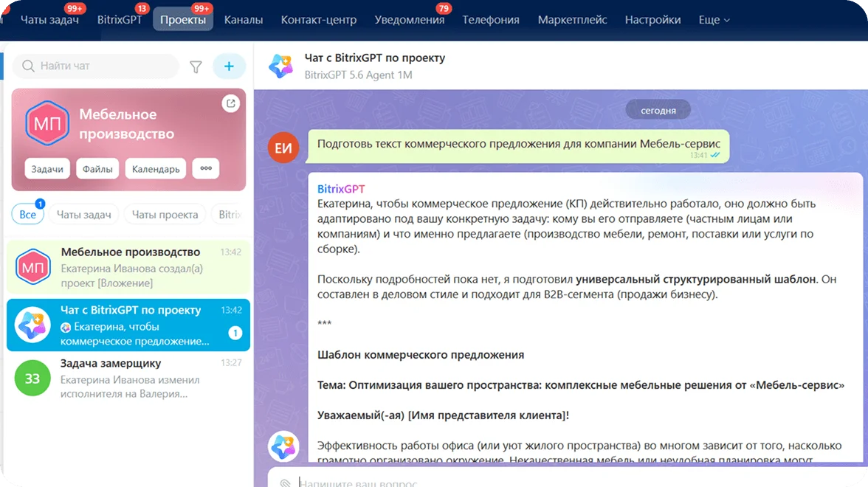
Task: Select the Проекты tab
Action: (x=183, y=20)
